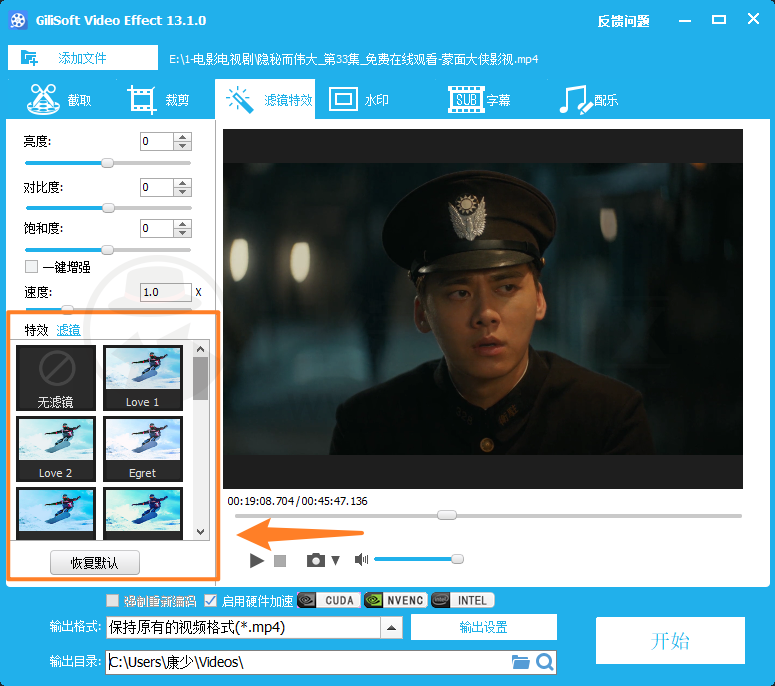
Task: Increase 饱和度 saturation with the up arrow
Action: coord(183,224)
